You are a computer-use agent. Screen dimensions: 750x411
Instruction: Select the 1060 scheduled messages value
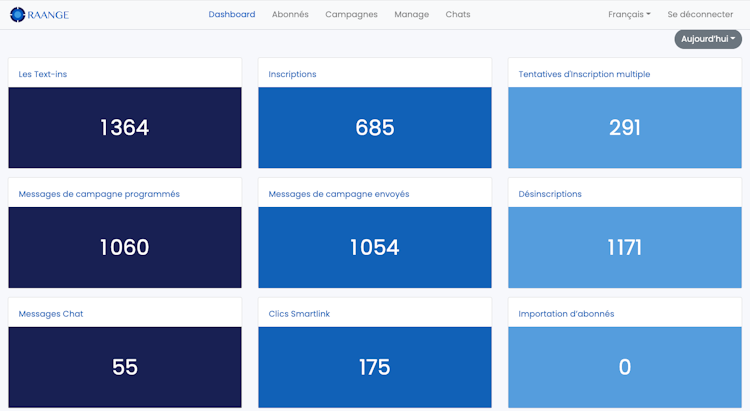[x=125, y=247]
